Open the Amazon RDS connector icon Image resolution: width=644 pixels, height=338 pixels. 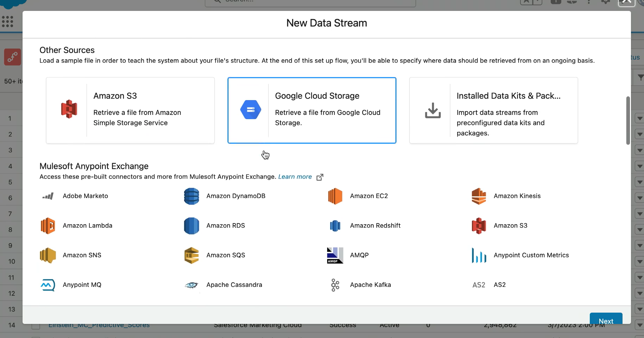[x=192, y=226]
